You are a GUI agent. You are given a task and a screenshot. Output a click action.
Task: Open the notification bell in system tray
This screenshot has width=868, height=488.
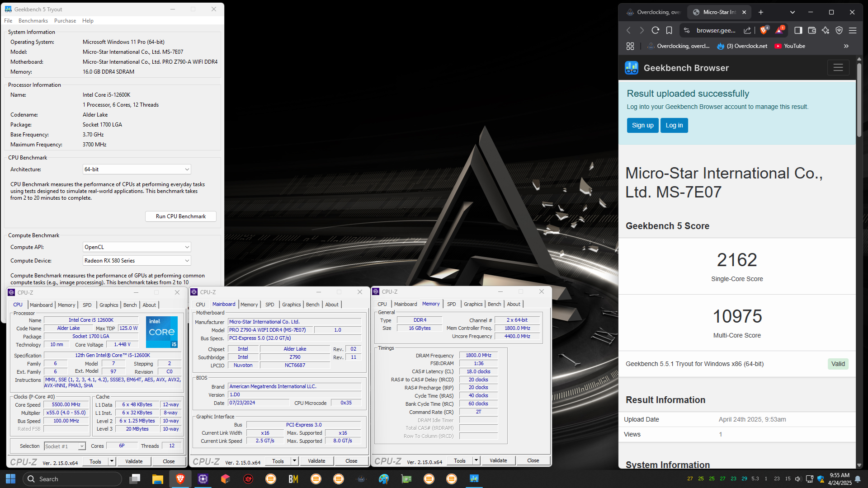coord(858,479)
